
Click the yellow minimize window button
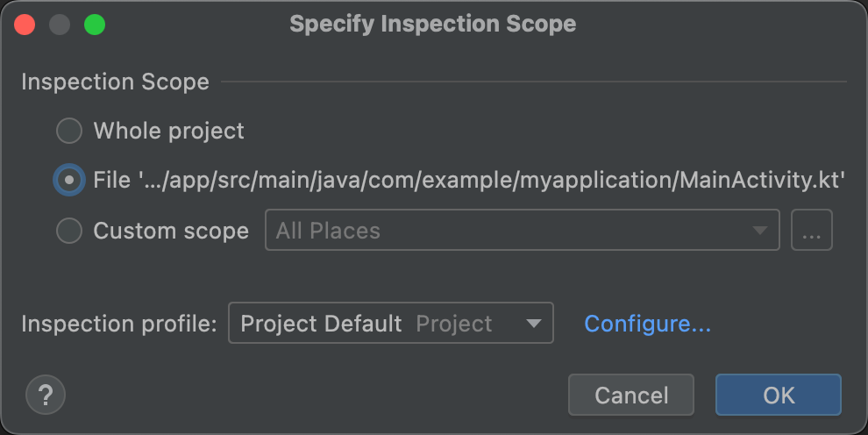(x=60, y=25)
